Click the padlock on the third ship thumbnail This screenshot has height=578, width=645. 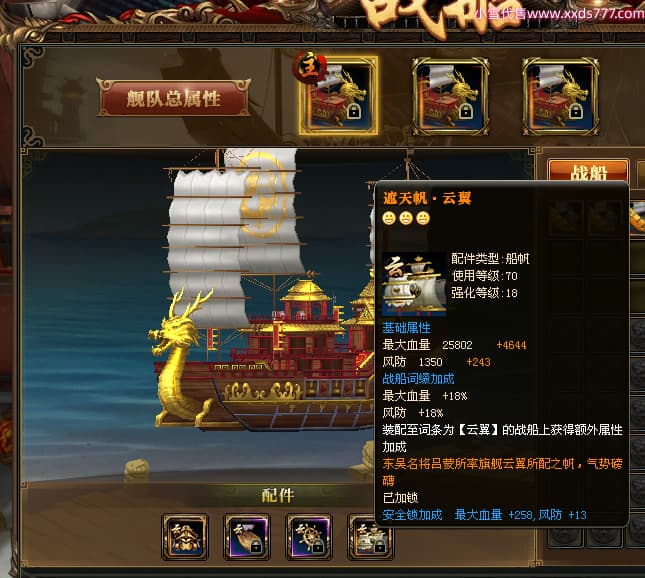[575, 111]
